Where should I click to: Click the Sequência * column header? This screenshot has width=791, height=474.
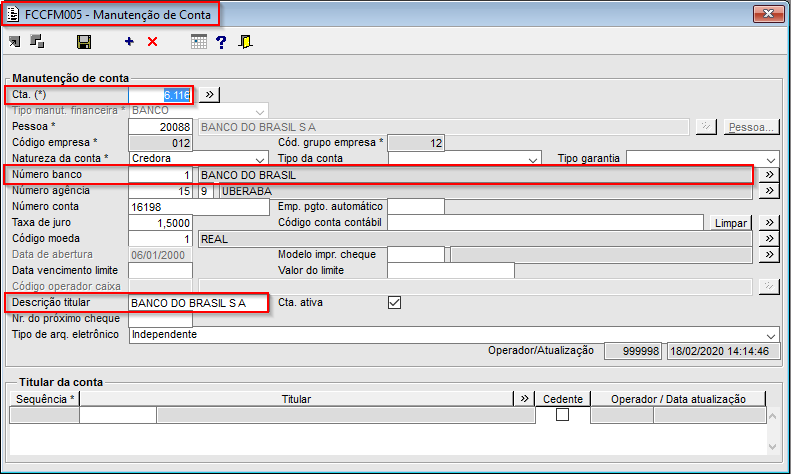tap(44, 399)
